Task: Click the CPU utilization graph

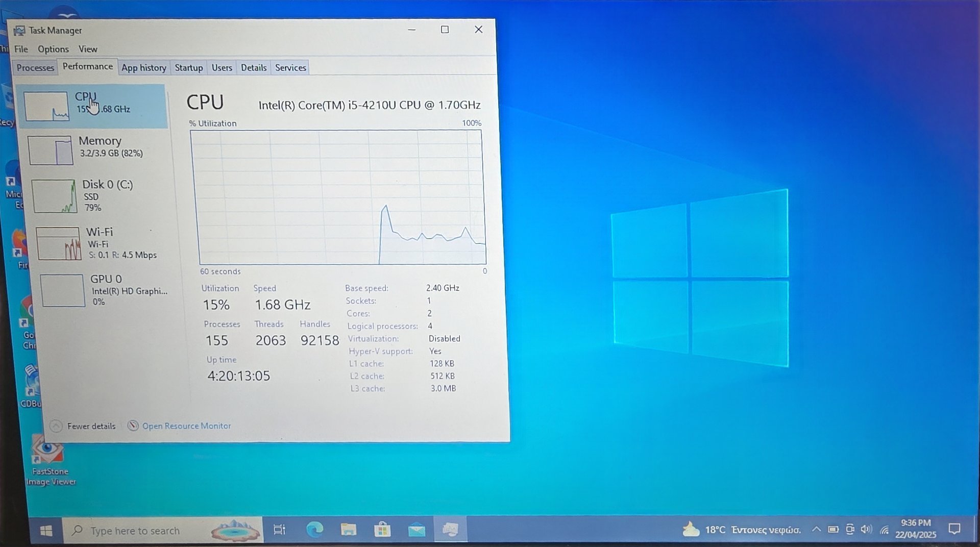Action: coord(338,197)
